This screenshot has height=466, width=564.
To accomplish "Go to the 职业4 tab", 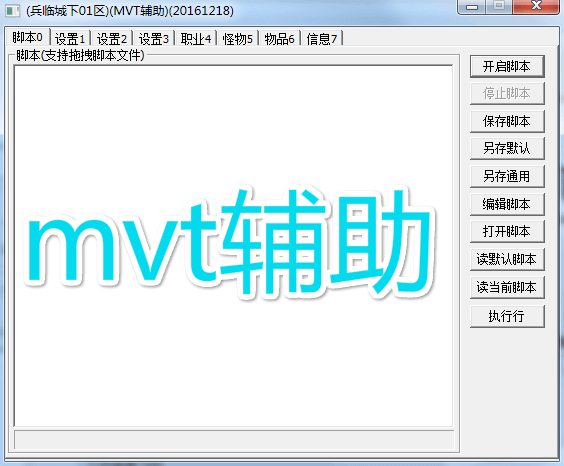I will [196, 38].
